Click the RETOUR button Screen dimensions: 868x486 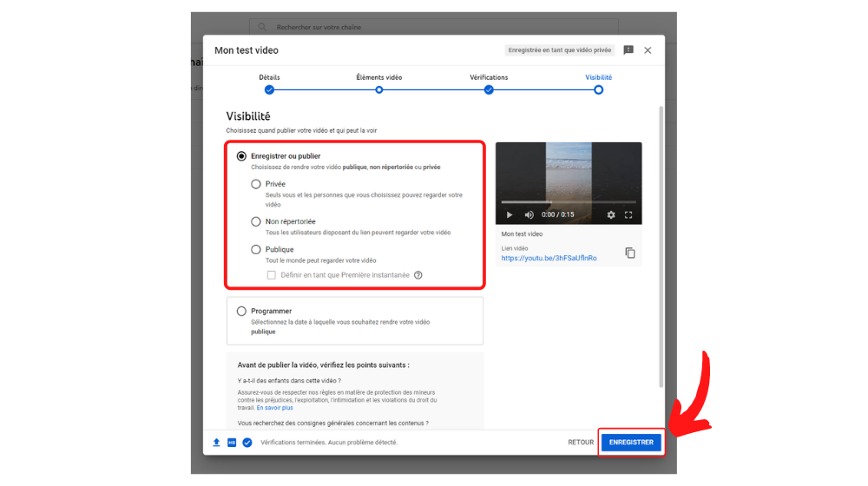coord(581,443)
